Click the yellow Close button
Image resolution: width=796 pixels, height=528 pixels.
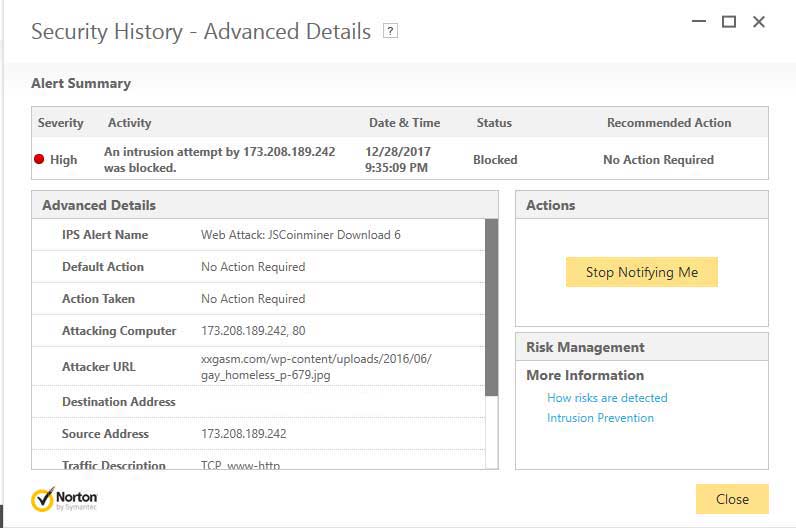[x=732, y=499]
